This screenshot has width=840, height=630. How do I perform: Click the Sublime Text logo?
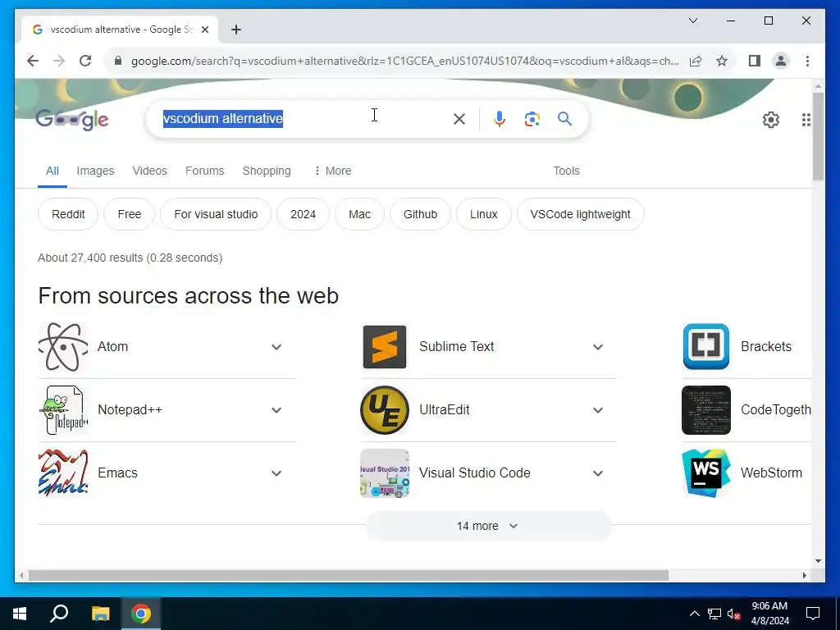(385, 347)
